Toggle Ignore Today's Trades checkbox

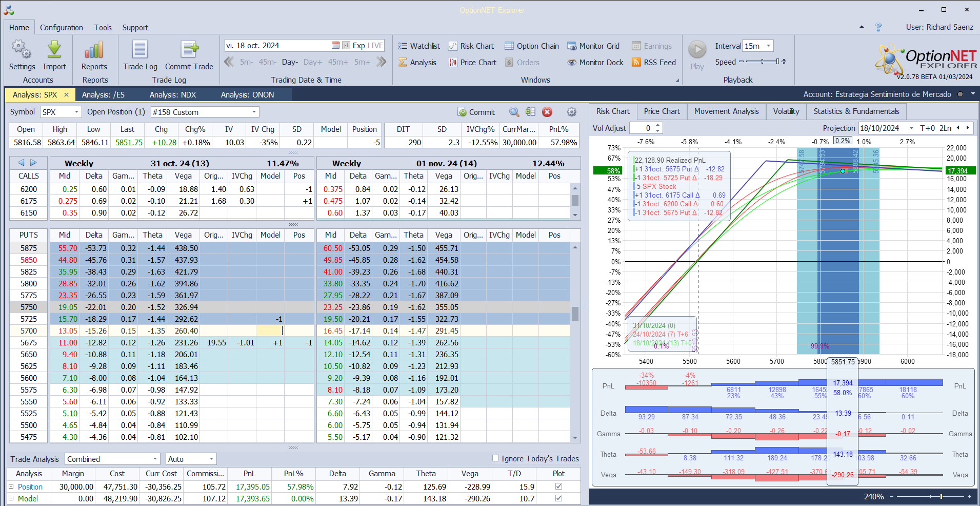point(495,458)
